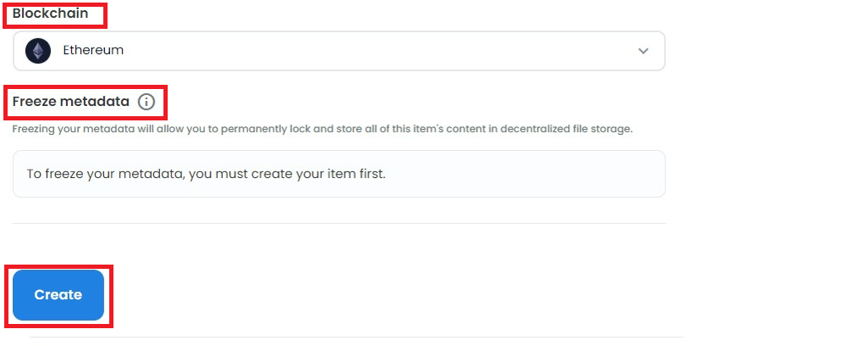Click the Blockchain section heading
Screen dimensions: 868x346
(50, 14)
